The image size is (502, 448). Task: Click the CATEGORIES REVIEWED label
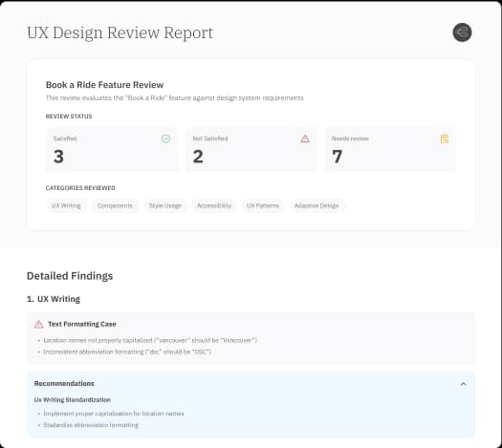point(80,188)
